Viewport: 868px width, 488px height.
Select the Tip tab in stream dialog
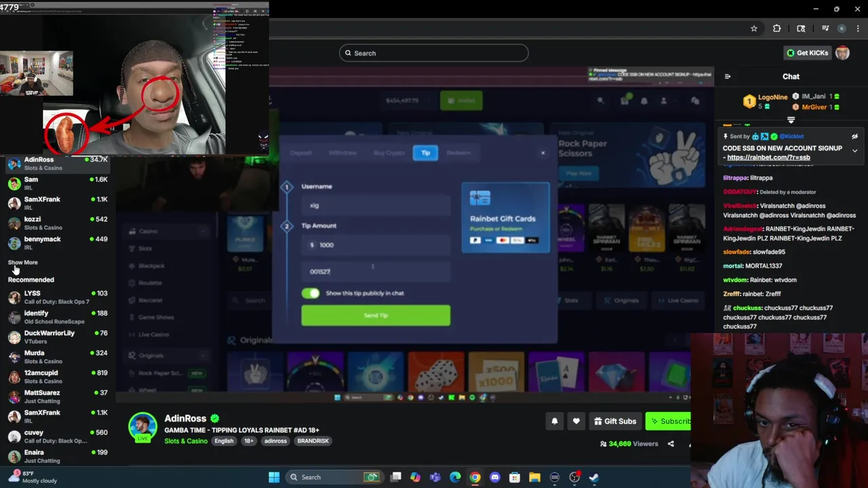[x=425, y=152]
